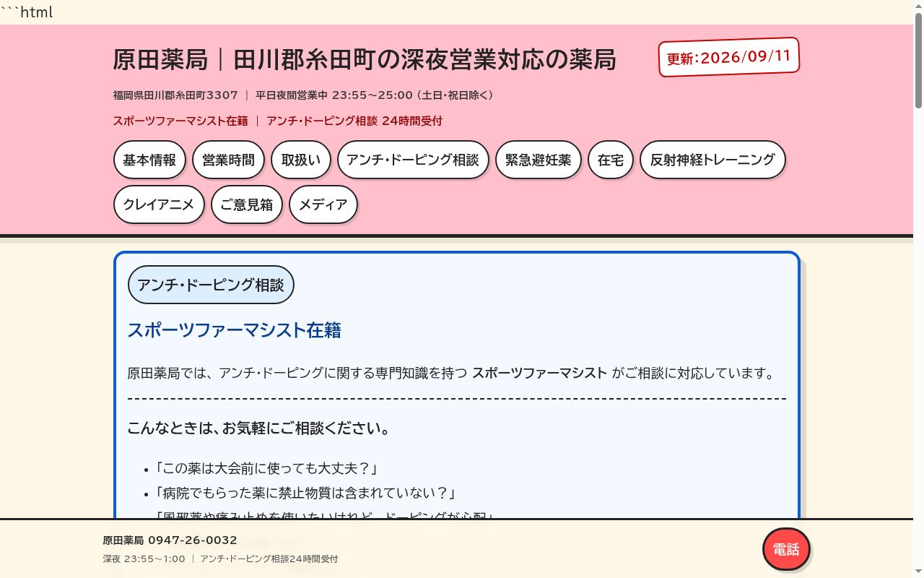Open 緊急避妊薬 section link
Screen dimensions: 924x578
point(539,160)
